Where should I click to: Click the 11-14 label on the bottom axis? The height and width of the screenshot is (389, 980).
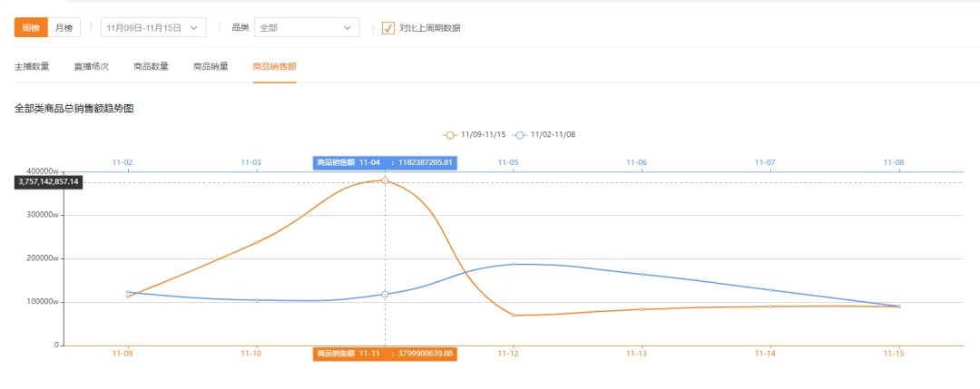coord(768,354)
